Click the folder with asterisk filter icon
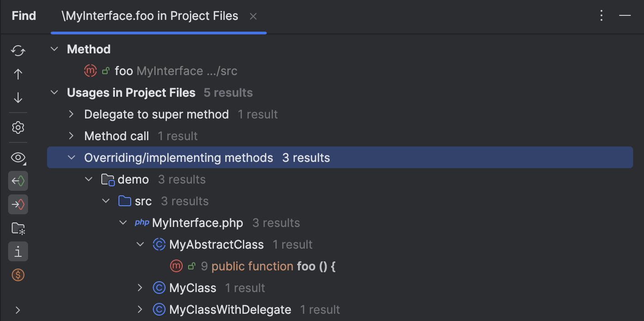This screenshot has width=644, height=321. [x=18, y=228]
